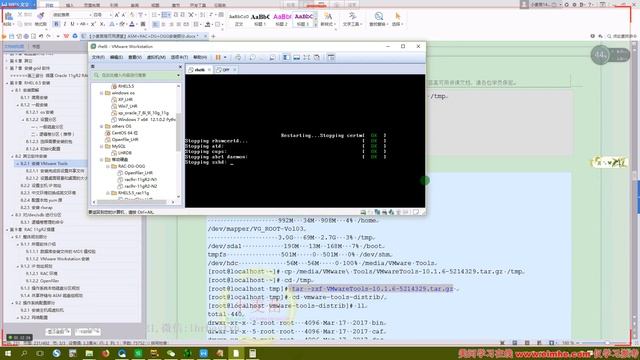Image resolution: width=640 pixels, height=360 pixels.
Task: Close the VMware library panel
Action: pos(180,66)
